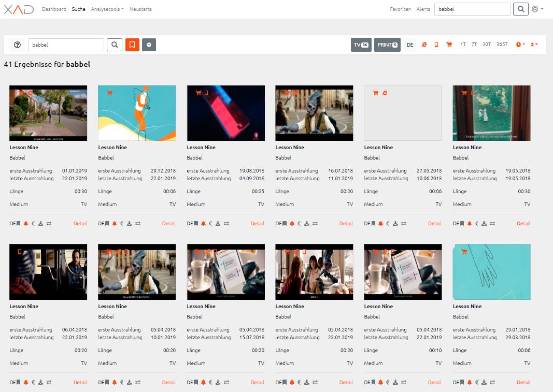The height and width of the screenshot is (392, 553).
Task: Click compare arrows on spot first aired 01.01.2019
Action: (x=49, y=224)
